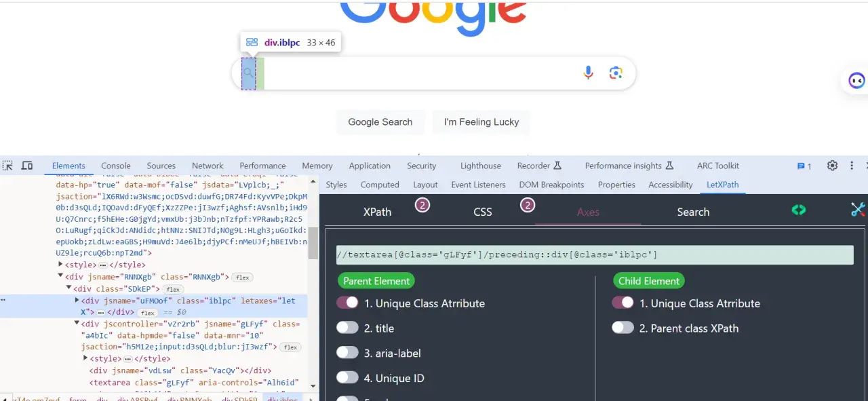Click div.RNNXgb in the breadcrumb bar
The height and width of the screenshot is (401, 868).
click(189, 398)
